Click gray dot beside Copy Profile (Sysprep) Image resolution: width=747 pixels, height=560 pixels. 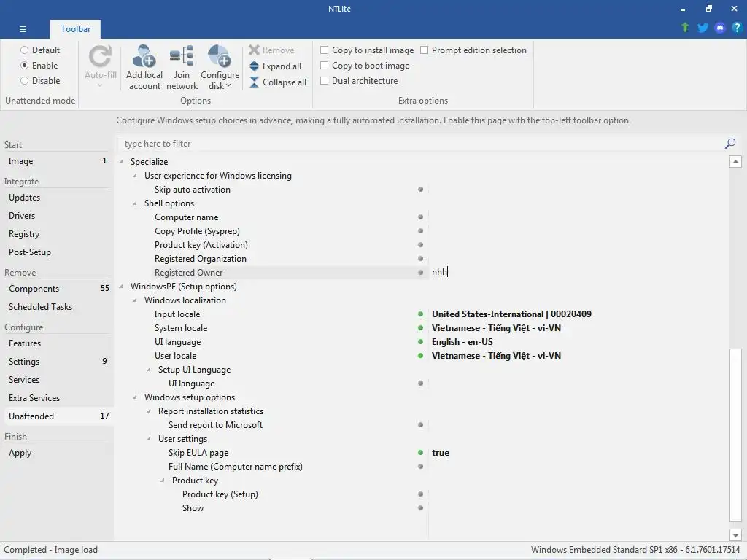420,231
